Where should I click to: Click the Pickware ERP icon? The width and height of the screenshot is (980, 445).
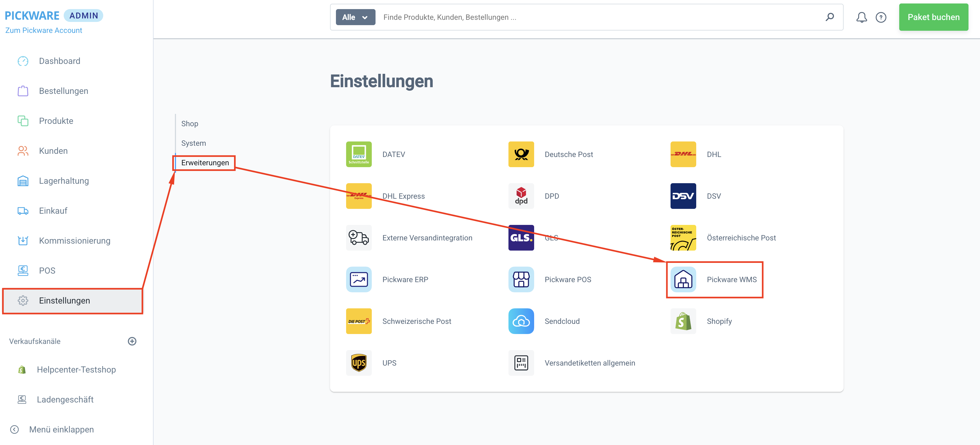click(358, 279)
